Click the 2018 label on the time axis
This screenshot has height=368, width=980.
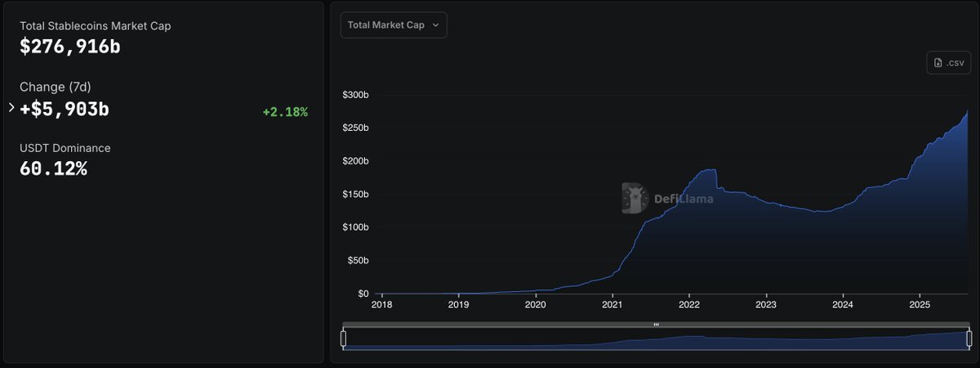click(382, 305)
